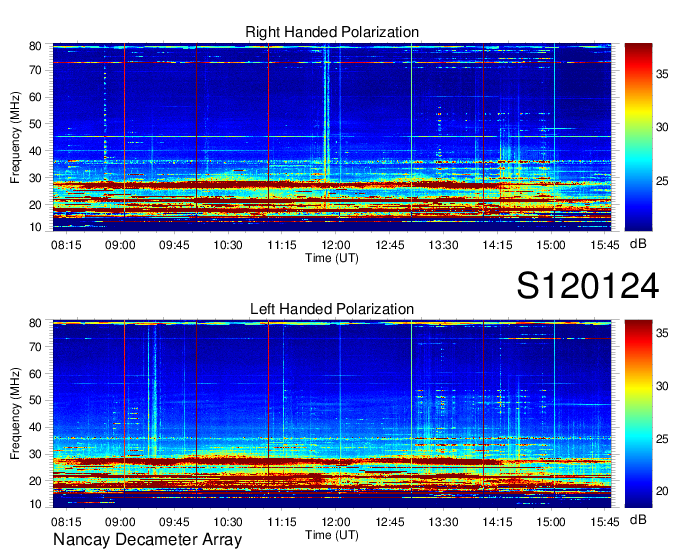Click the 20 MHz frequency tick of Right Handed plot
Viewport: 680px width, 552px height.
[x=35, y=205]
